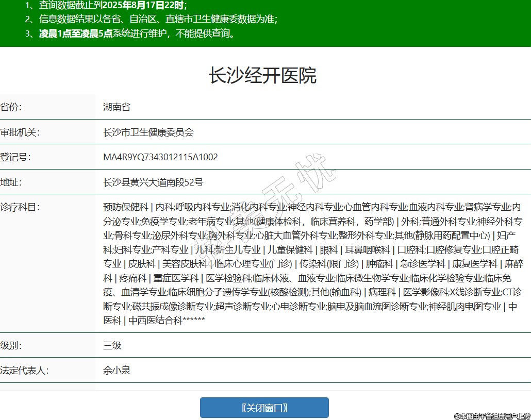
Task: Click the 审批机关 field label
Action: (20, 132)
